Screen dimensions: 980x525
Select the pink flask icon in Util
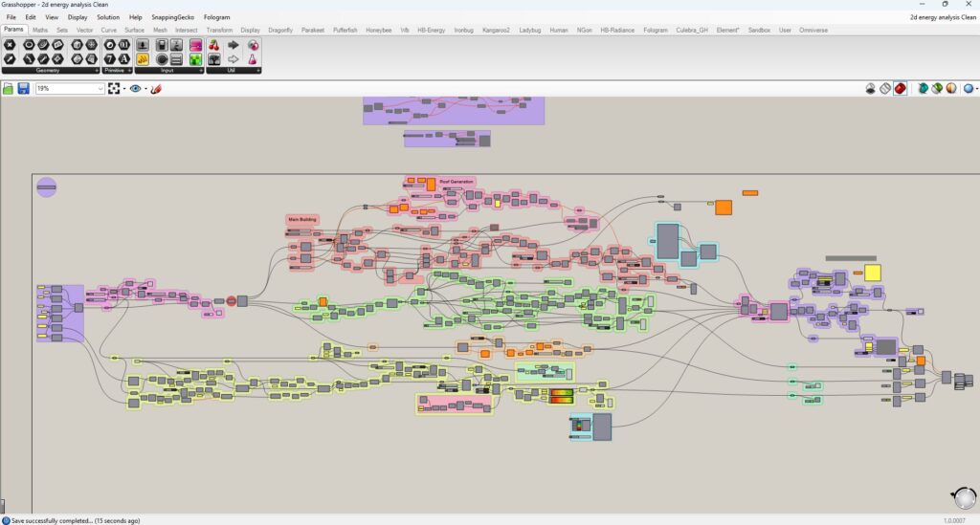[253, 59]
